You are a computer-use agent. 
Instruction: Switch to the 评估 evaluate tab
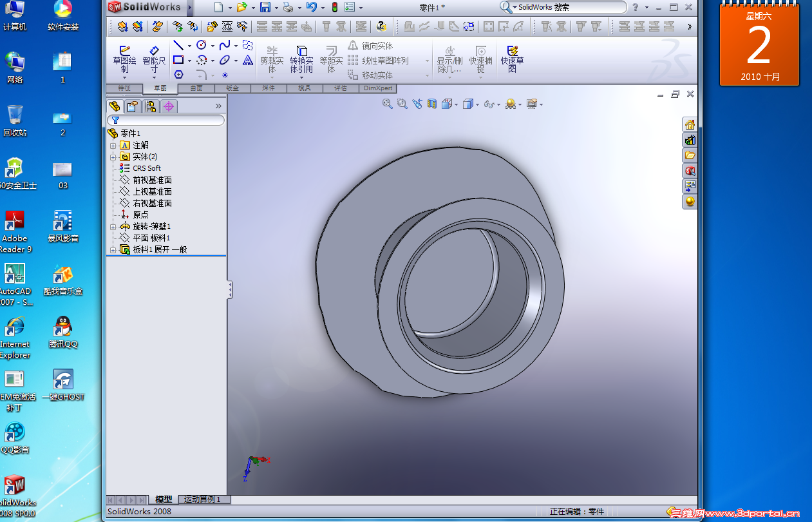pyautogui.click(x=341, y=88)
